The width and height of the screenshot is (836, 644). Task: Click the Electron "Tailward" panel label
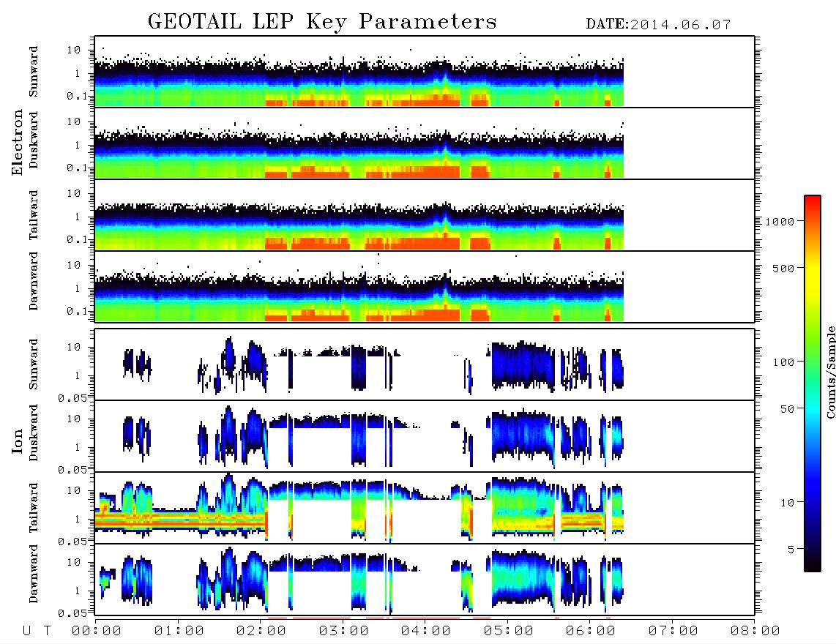34,215
